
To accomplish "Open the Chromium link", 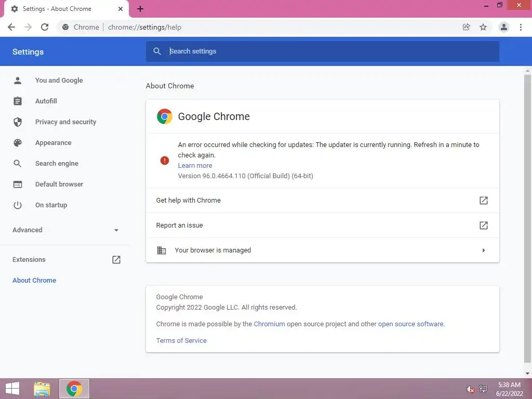I will click(270, 324).
